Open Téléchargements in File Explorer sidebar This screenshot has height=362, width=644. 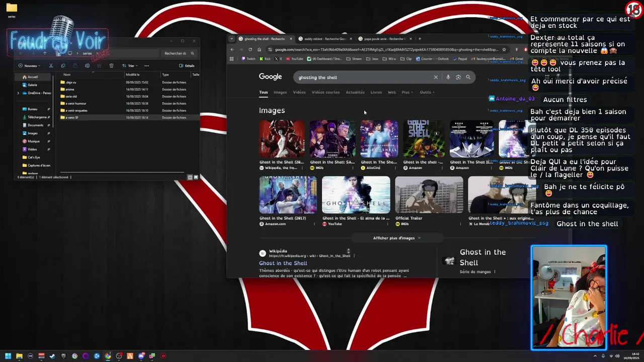(x=37, y=117)
